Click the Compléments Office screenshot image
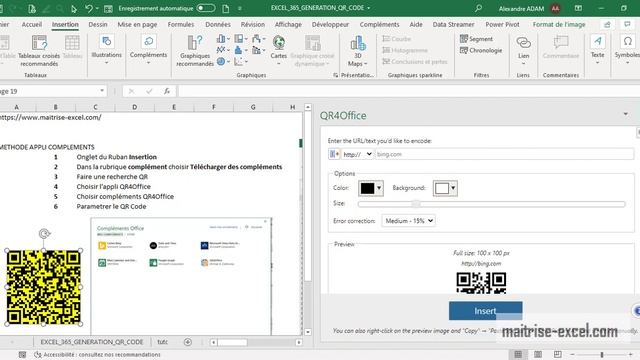Screen dimensions: 640x360 (181, 276)
